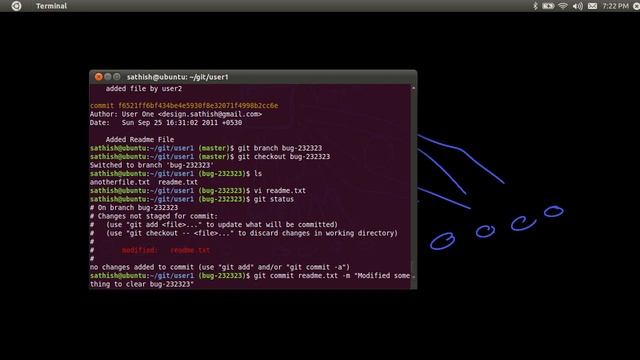Click the 'git status' command
This screenshot has height=360, width=640.
tap(274, 199)
